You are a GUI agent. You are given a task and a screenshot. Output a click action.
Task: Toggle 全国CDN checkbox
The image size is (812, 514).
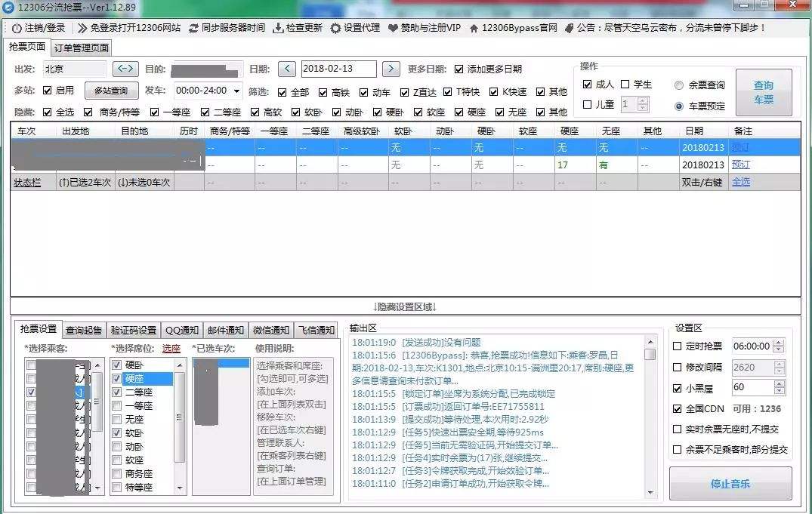tap(677, 409)
